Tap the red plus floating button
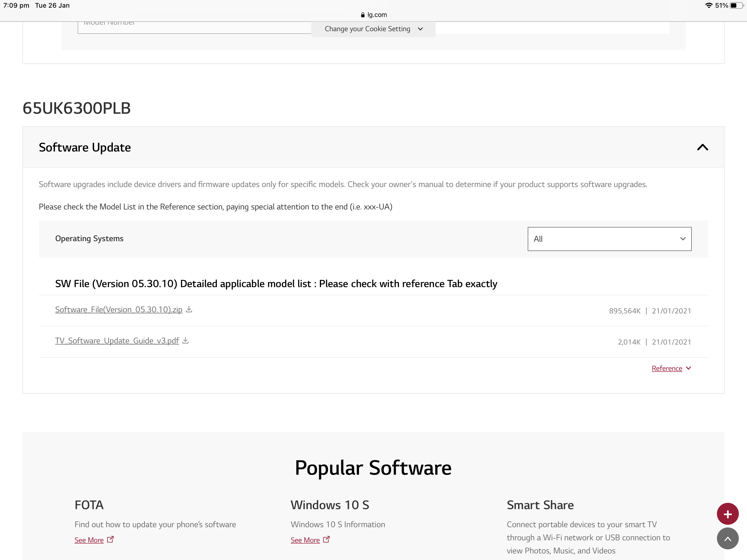 click(x=727, y=514)
